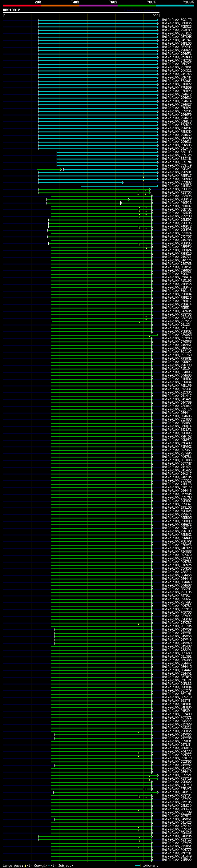Click the white query sequence ruler bar
Image resolution: width=197 pixels, height=868 pixels.
81,13
